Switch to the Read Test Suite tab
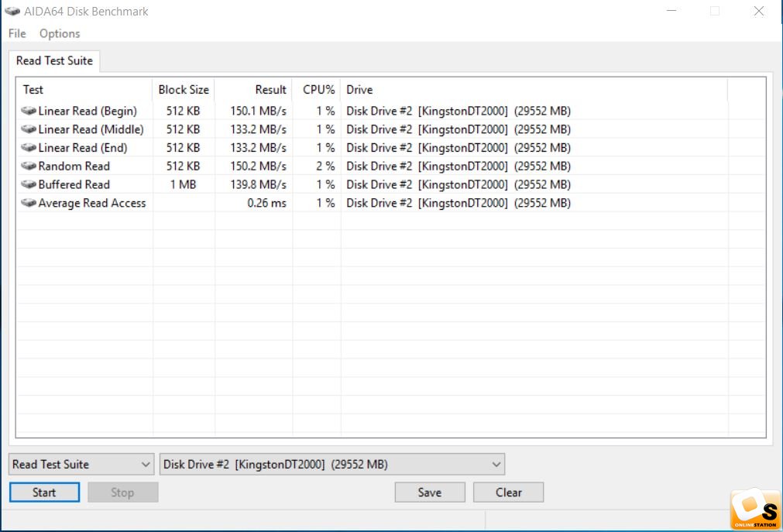The width and height of the screenshot is (783, 532). point(54,61)
